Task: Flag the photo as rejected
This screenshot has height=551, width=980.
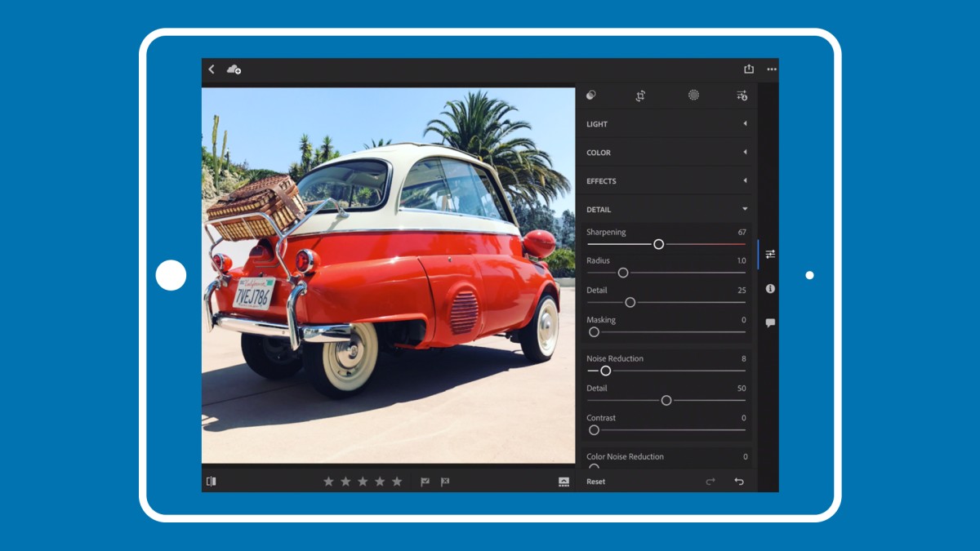Action: (445, 482)
